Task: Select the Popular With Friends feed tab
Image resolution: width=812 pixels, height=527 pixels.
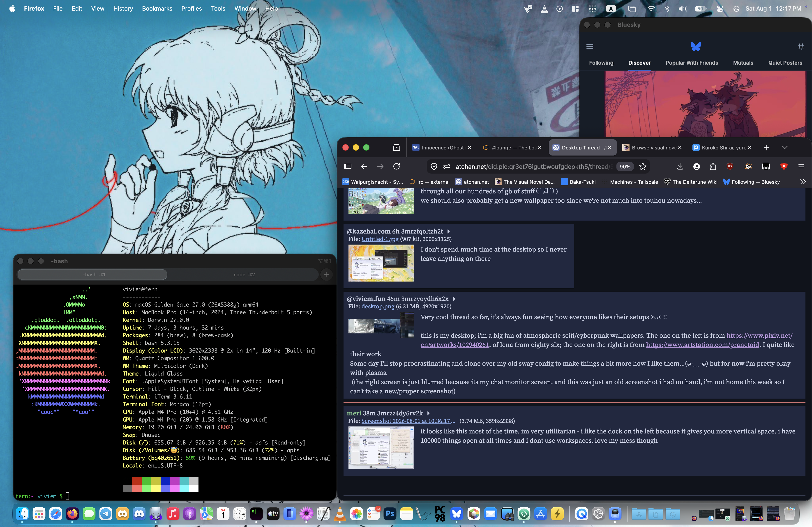Action: pos(692,63)
